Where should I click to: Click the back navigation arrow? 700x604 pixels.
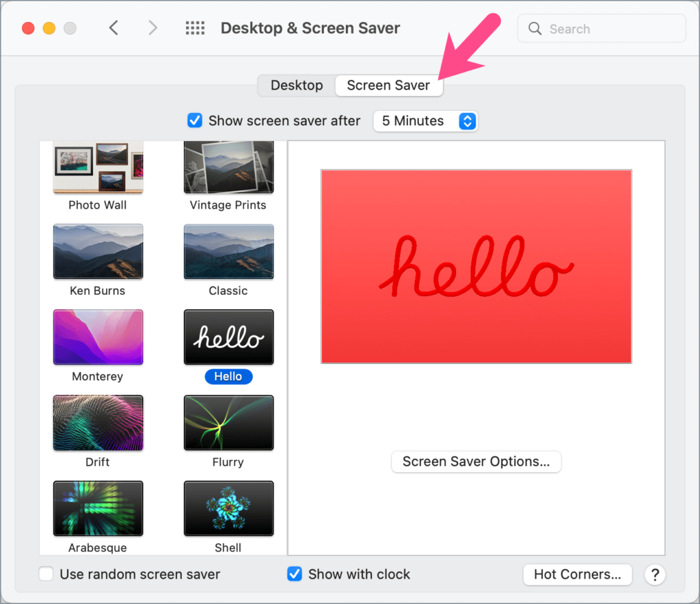point(114,28)
